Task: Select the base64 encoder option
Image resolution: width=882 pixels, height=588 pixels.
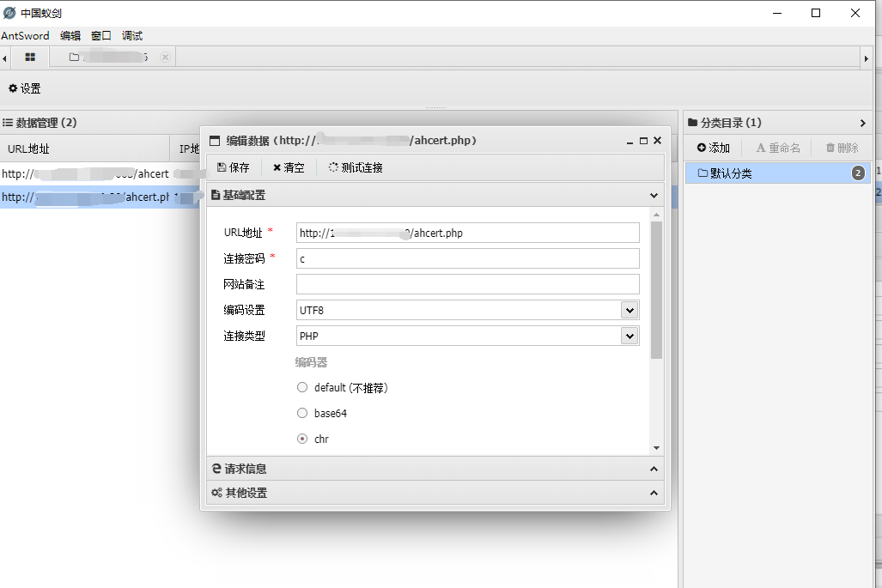Action: pos(302,414)
